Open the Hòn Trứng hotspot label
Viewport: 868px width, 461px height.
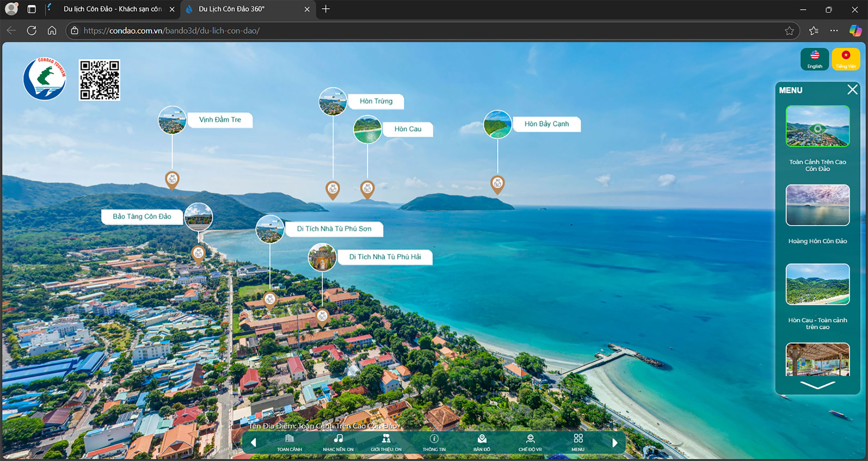tap(376, 101)
